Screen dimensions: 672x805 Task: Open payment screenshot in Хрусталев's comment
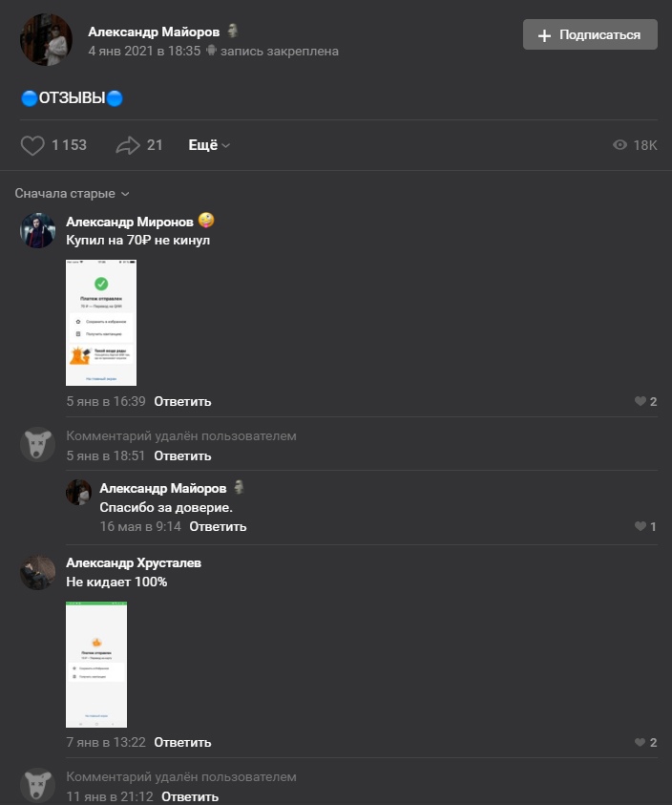pyautogui.click(x=96, y=665)
